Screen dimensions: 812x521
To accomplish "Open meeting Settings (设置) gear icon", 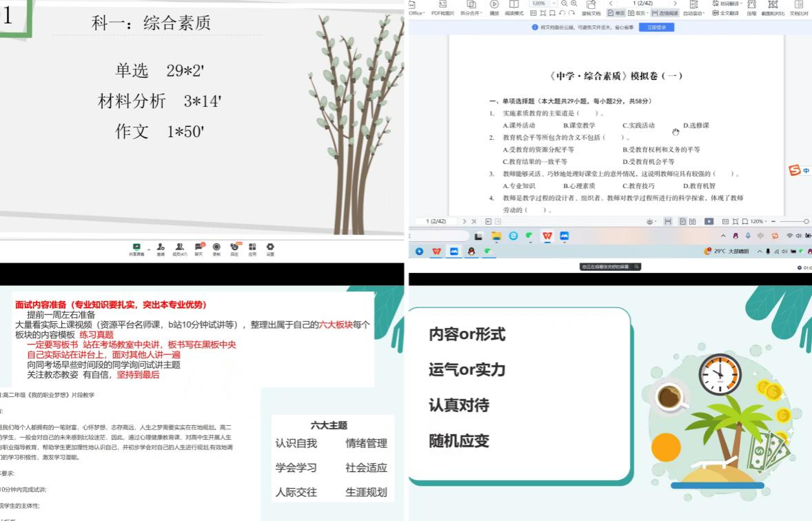I will tap(270, 247).
